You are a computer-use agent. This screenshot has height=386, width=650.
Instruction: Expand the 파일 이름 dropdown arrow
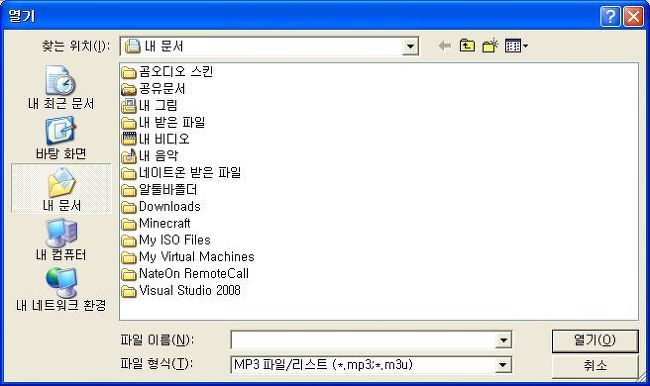503,340
